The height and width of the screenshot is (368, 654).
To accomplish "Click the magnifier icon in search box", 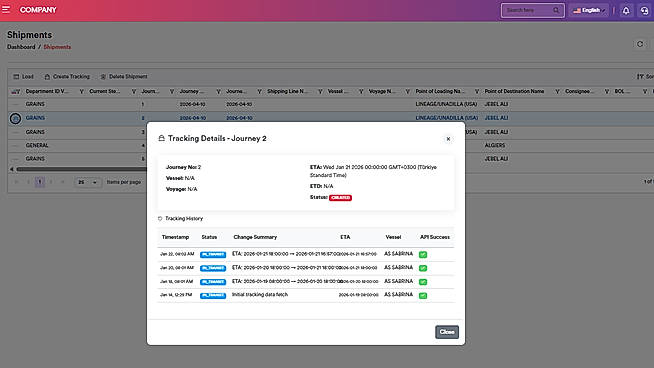I will [x=556, y=10].
